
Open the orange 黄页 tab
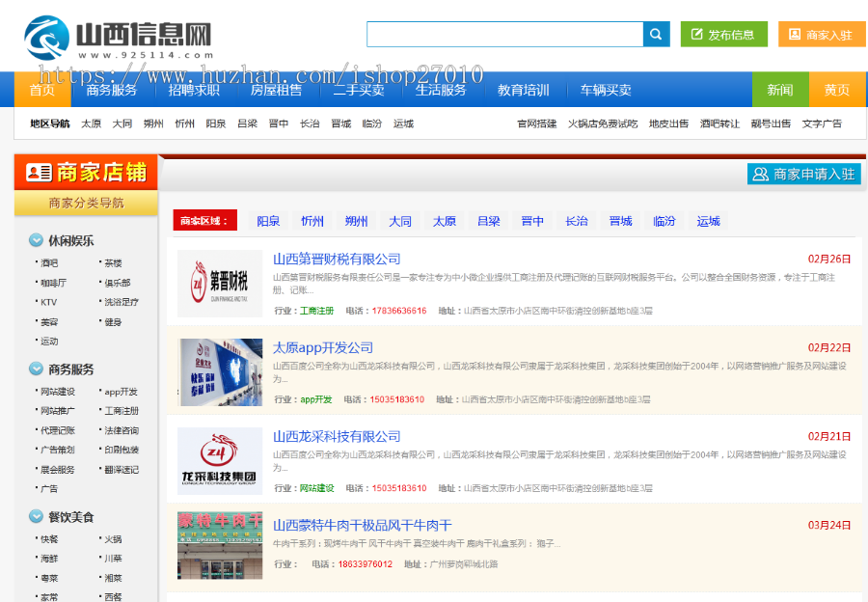click(x=837, y=90)
